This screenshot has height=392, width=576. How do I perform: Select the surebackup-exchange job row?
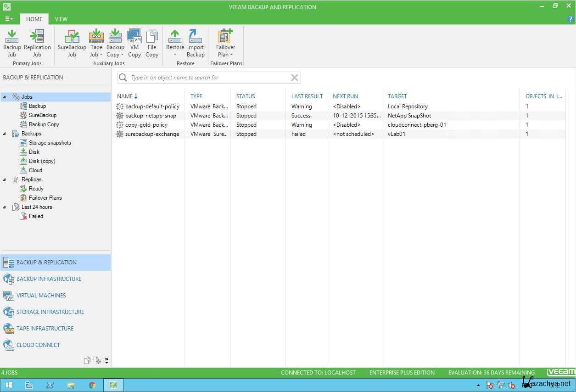tap(152, 134)
